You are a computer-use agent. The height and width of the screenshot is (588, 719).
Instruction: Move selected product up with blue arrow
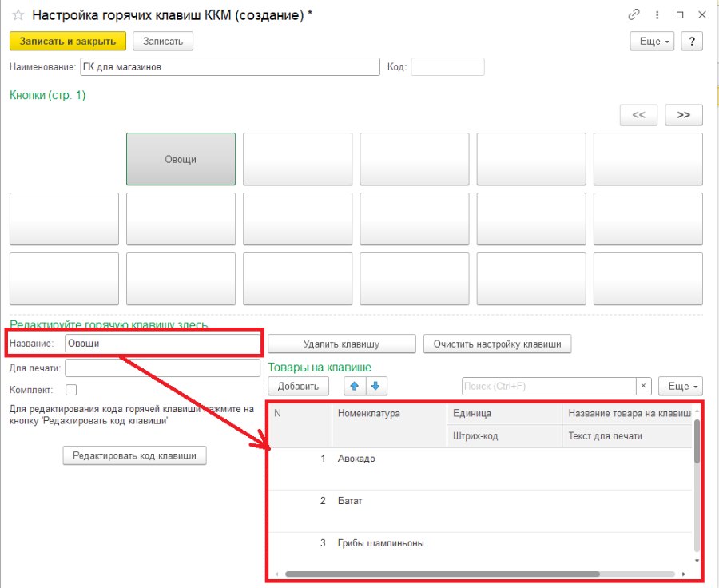[355, 386]
